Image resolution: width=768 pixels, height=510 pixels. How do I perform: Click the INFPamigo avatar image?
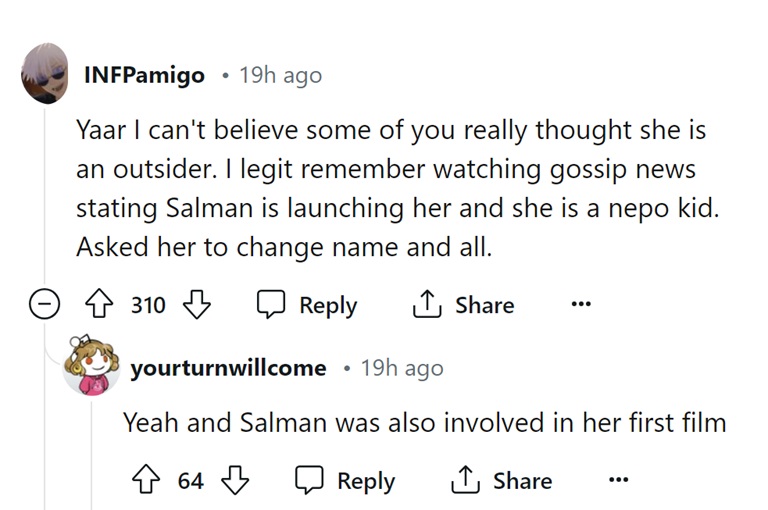[x=46, y=72]
